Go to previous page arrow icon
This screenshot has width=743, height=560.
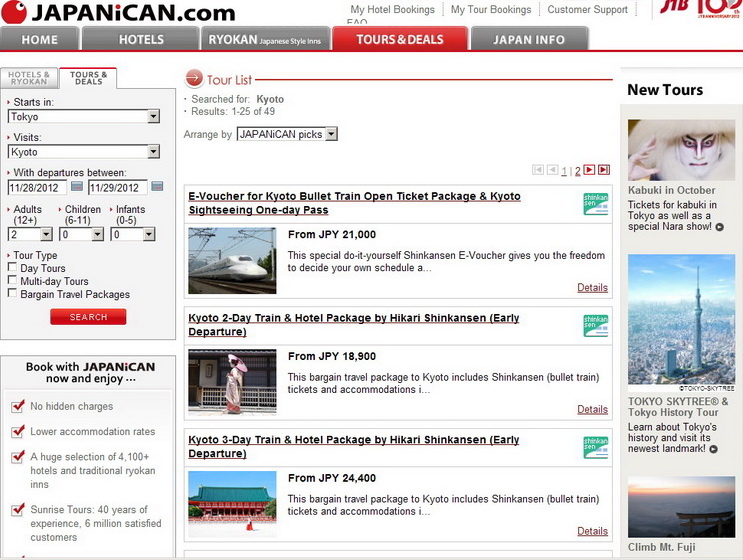(553, 170)
